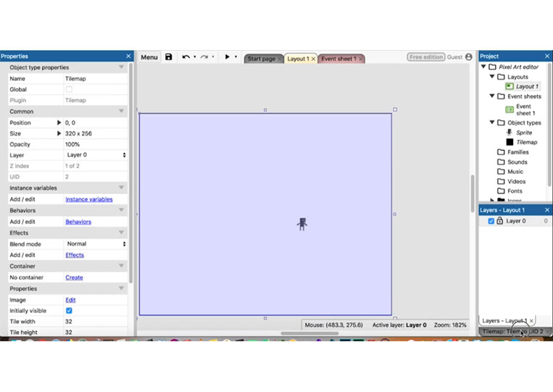Close the Layout 1 tab
Screen dimensions: 553x392
point(313,59)
